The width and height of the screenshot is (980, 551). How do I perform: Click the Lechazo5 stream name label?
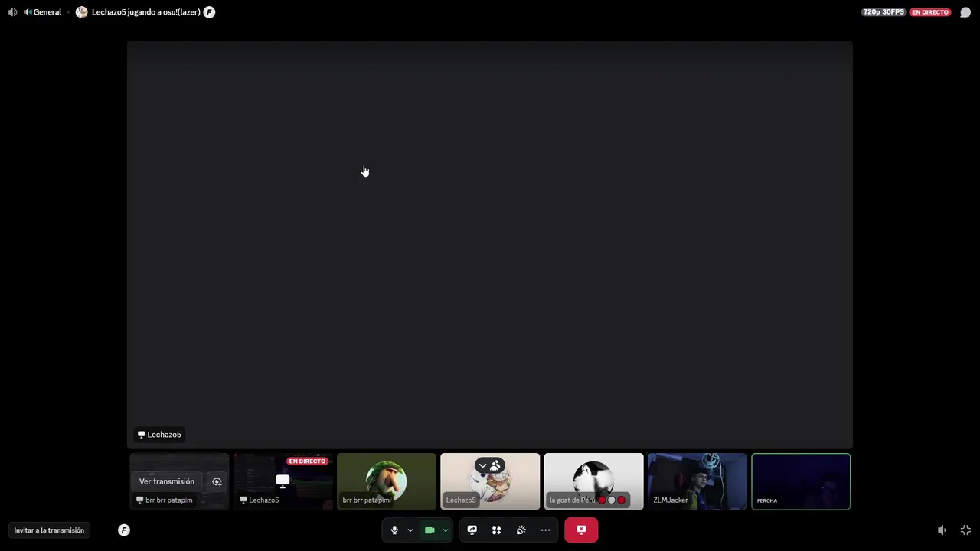(x=159, y=435)
